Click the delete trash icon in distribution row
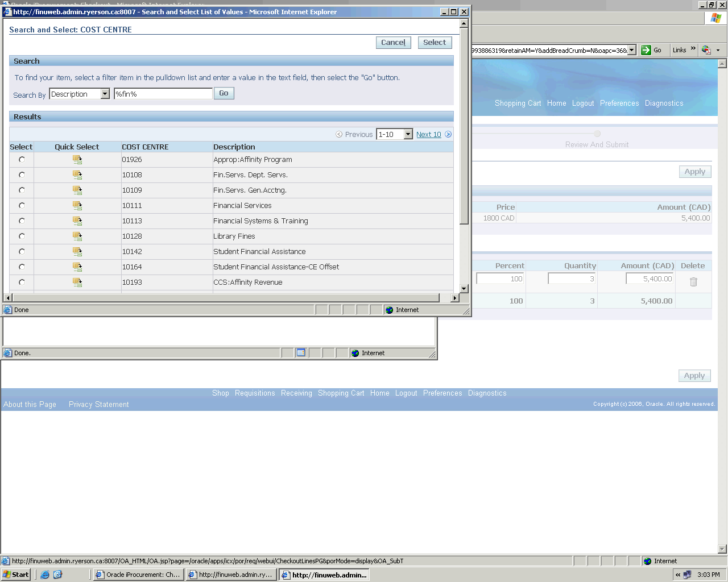728x582 pixels. coord(693,282)
